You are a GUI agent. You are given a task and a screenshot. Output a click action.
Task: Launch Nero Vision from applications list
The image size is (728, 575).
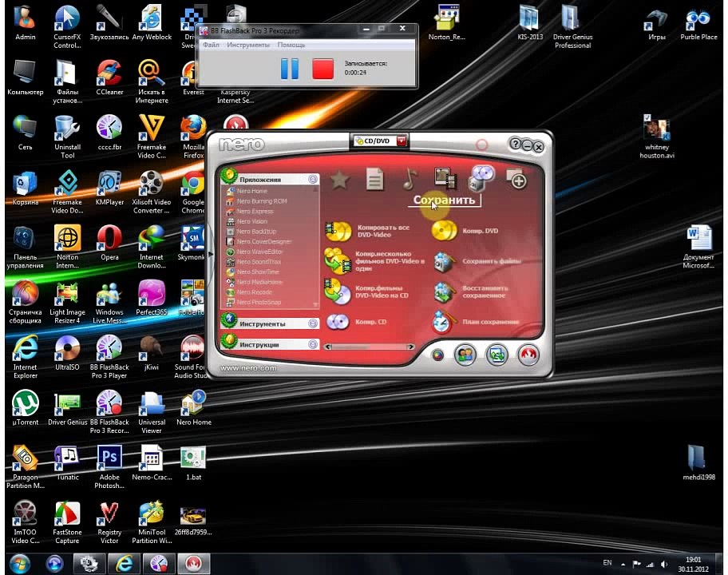[x=247, y=221]
